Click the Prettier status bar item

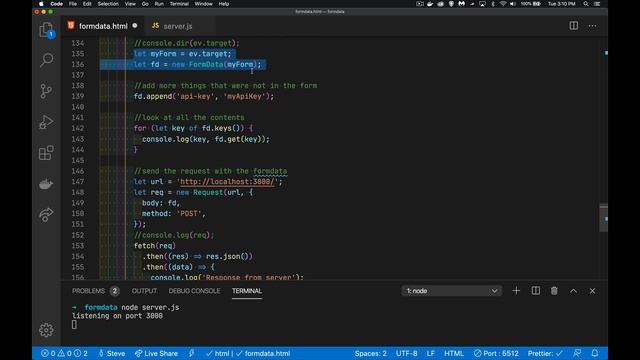545,353
